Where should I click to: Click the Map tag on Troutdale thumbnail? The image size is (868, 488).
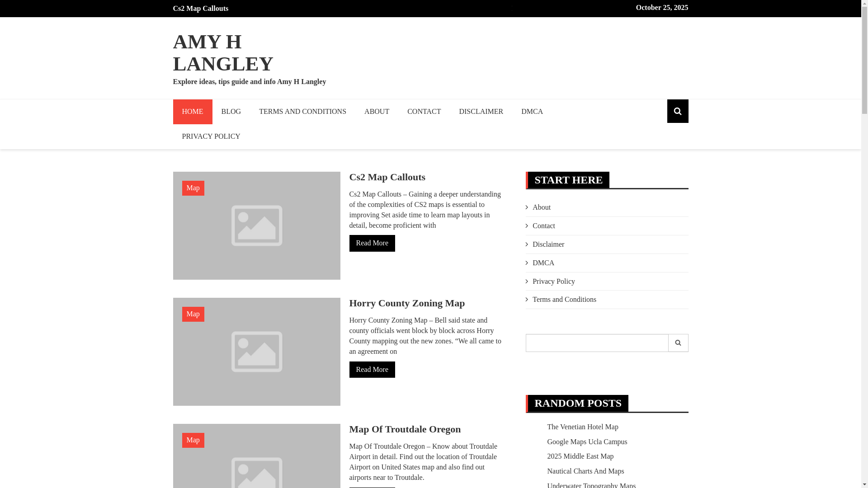tap(193, 440)
